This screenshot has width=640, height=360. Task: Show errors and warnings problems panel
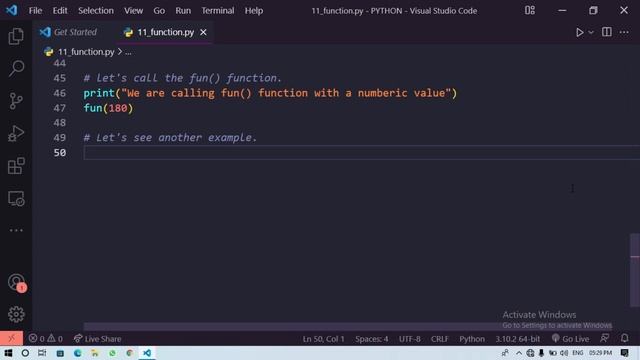click(46, 339)
